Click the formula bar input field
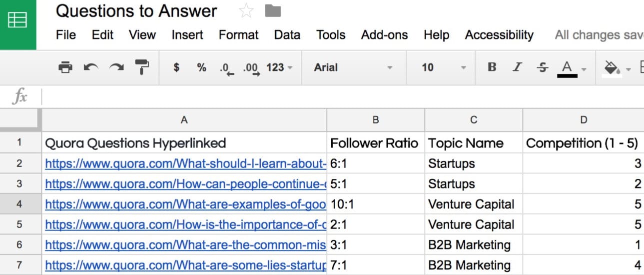 click(340, 96)
